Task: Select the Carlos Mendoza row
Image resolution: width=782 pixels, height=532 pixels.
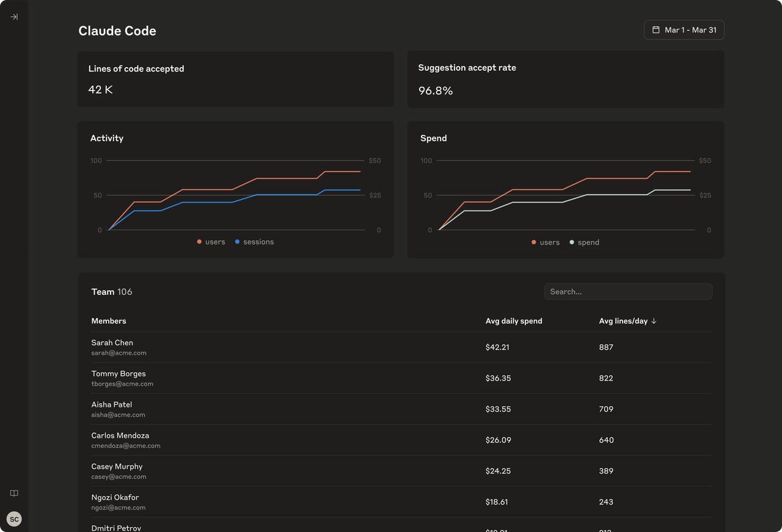Action: click(120, 435)
